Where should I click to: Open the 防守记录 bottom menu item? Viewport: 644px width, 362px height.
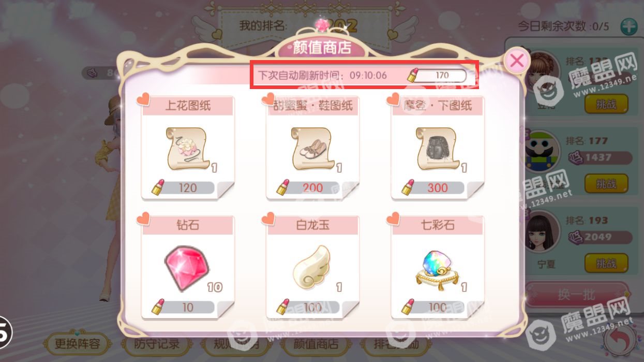[x=156, y=343]
